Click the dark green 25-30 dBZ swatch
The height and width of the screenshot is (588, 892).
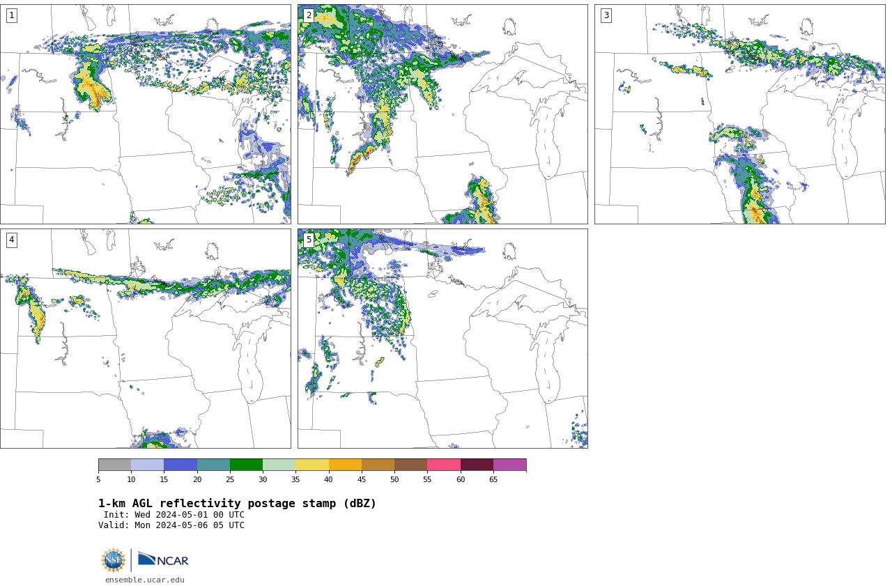click(x=246, y=465)
